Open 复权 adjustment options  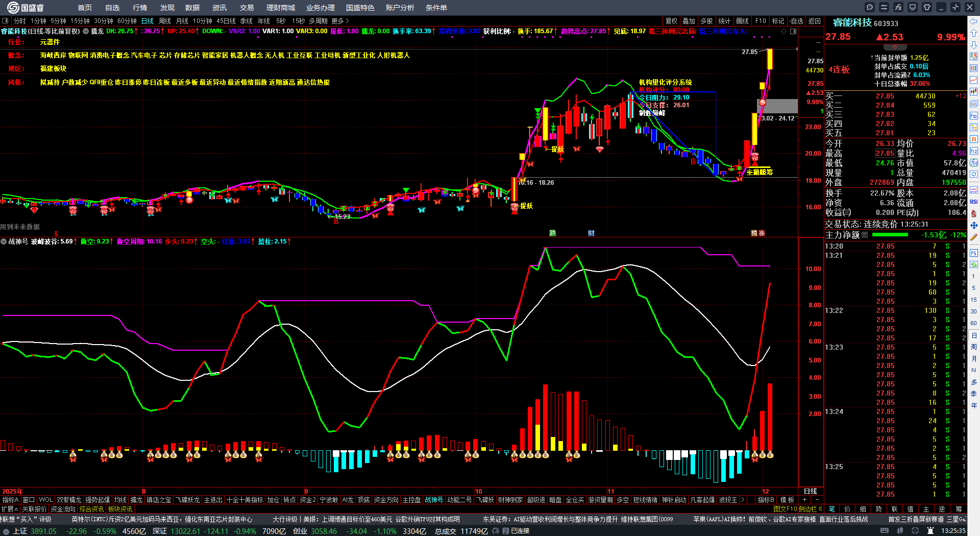(x=671, y=21)
